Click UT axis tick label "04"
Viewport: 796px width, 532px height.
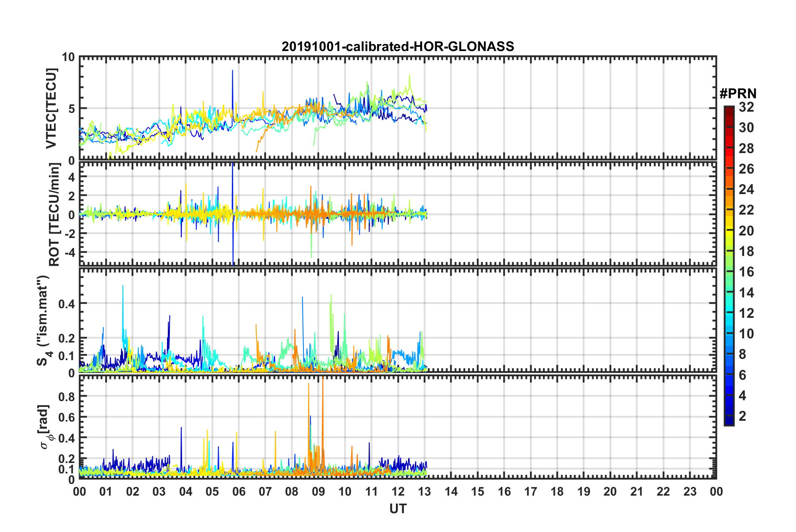[x=186, y=491]
